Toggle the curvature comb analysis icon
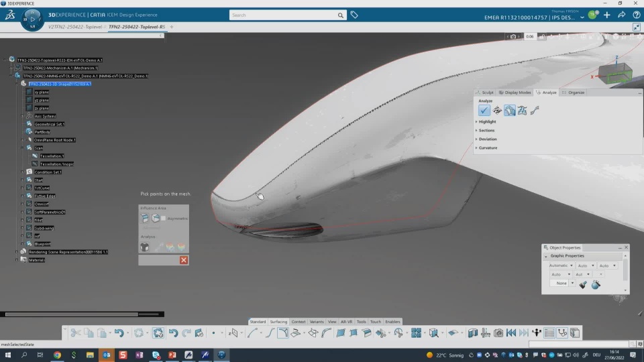The height and width of the screenshot is (362, 644). [523, 111]
